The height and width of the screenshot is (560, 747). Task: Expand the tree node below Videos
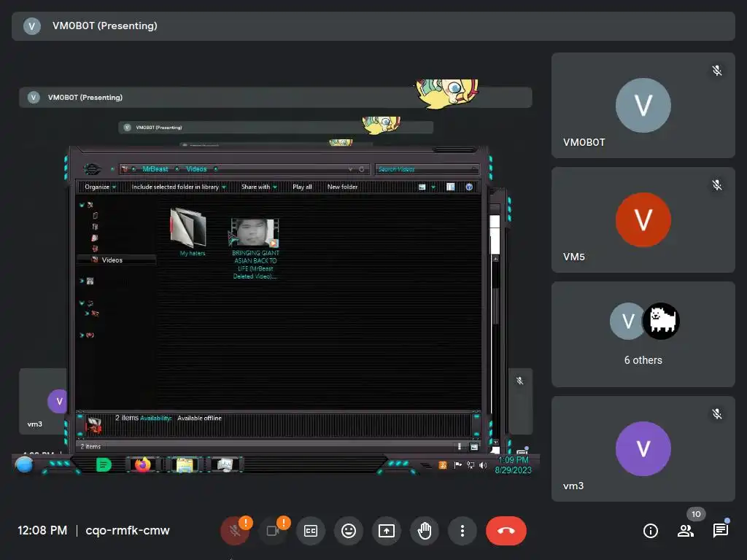[x=82, y=281]
